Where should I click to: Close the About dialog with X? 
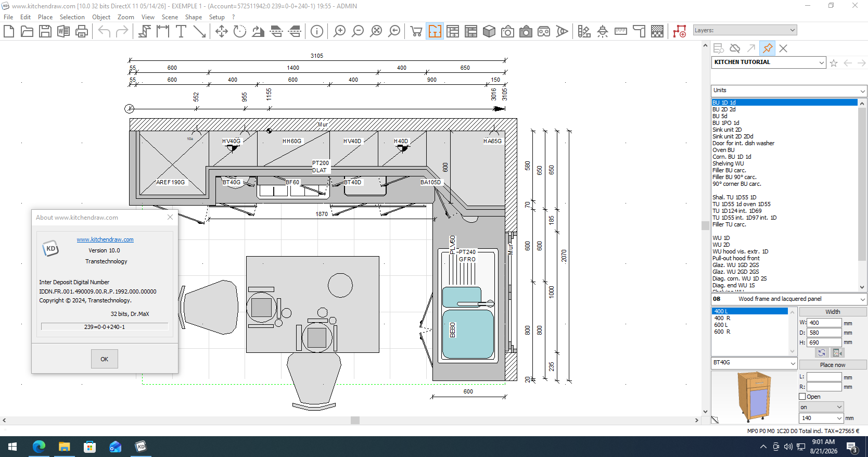(170, 217)
